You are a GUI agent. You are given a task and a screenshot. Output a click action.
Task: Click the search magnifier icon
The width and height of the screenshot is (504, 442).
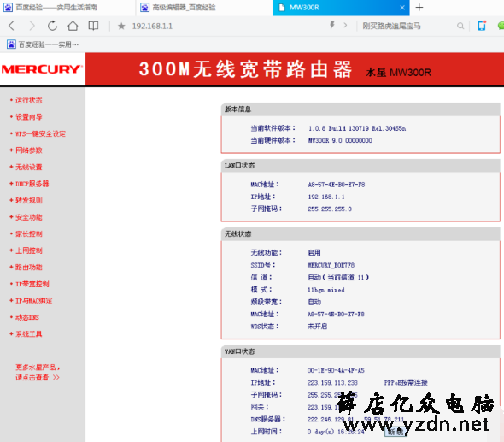(x=460, y=26)
